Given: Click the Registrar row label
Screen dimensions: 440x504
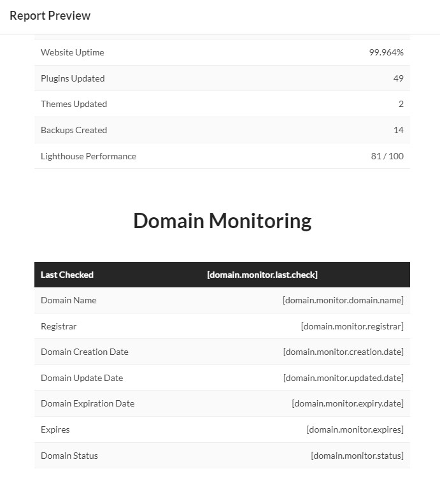Looking at the screenshot, I should [59, 326].
